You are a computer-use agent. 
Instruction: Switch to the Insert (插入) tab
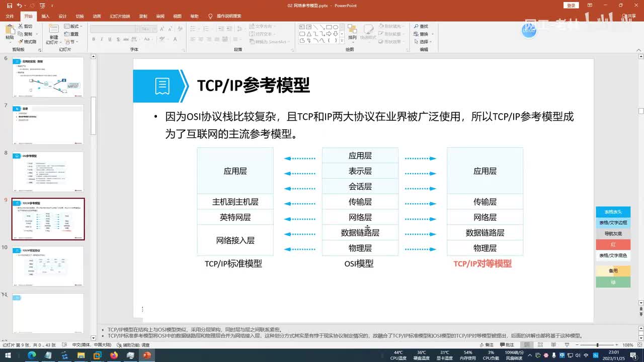point(45,16)
